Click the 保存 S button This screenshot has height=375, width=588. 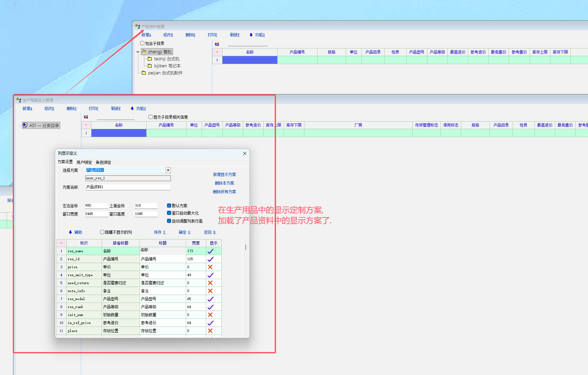coord(160,232)
